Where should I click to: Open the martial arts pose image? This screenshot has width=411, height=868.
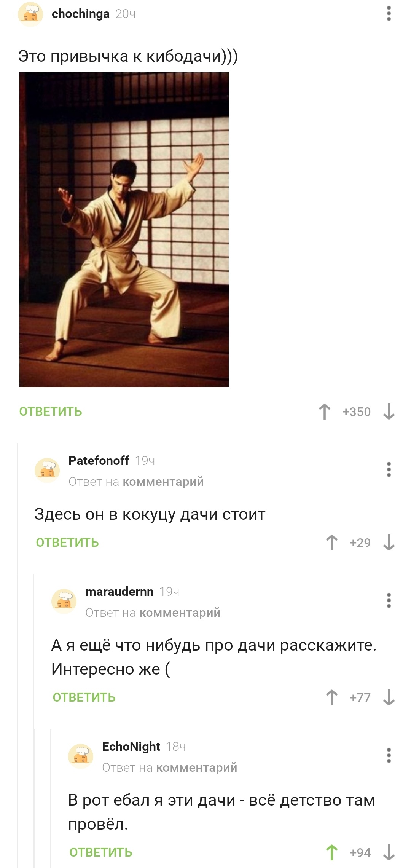(124, 230)
